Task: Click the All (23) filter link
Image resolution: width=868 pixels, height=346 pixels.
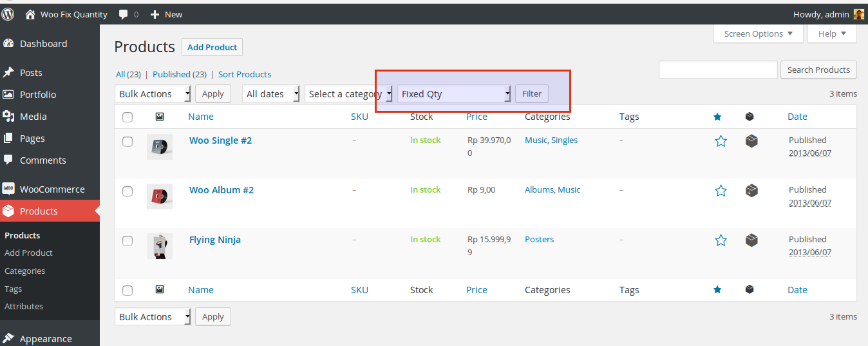Action: click(128, 75)
